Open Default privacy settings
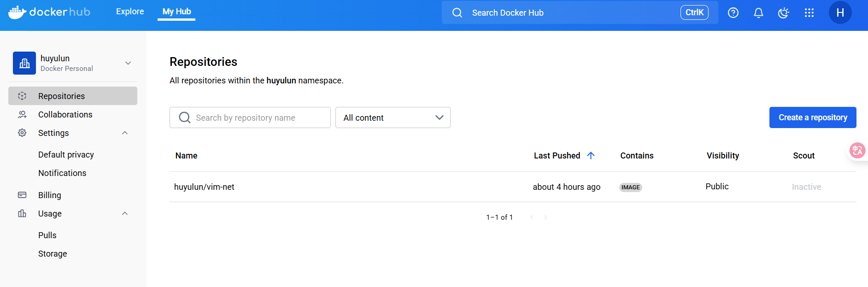 [x=66, y=155]
